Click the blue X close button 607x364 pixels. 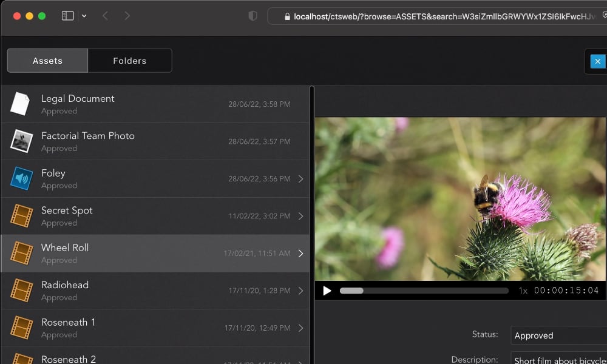(597, 61)
